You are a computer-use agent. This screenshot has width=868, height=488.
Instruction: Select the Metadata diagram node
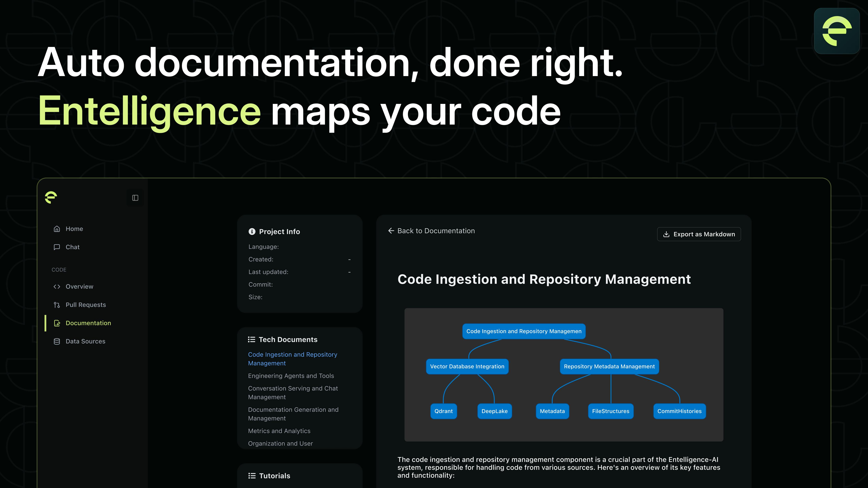pyautogui.click(x=552, y=411)
